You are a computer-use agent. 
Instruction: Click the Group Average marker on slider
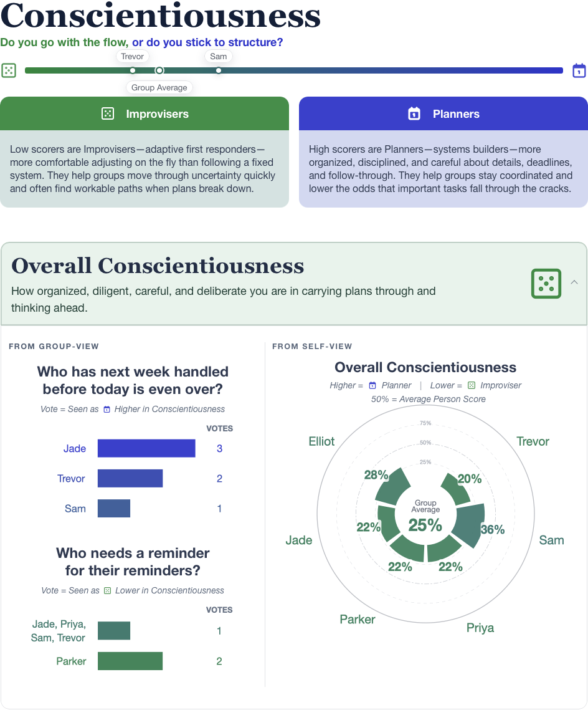pos(159,70)
